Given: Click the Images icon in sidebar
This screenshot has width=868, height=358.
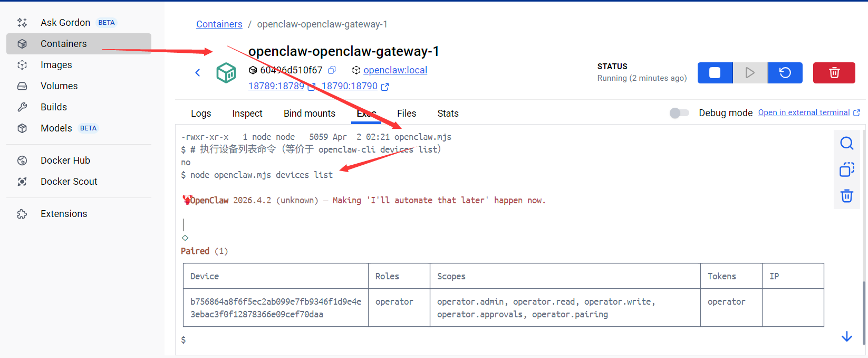Looking at the screenshot, I should click(x=22, y=65).
